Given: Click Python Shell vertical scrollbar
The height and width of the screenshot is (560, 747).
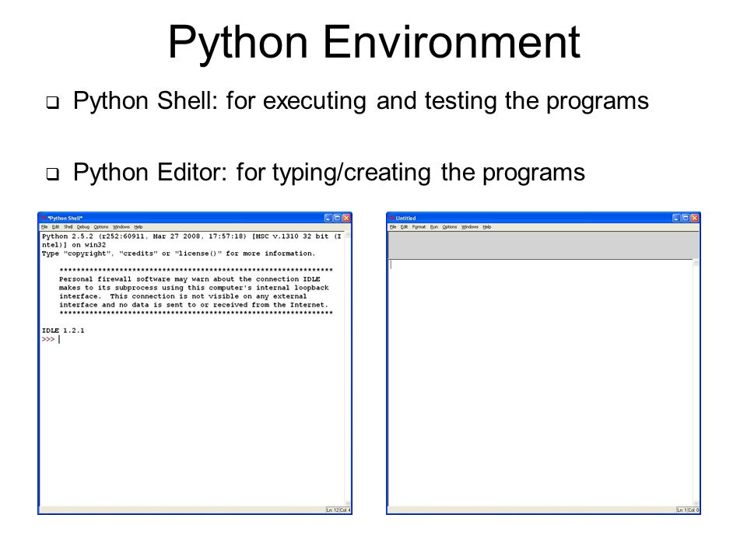Looking at the screenshot, I should pos(347,369).
